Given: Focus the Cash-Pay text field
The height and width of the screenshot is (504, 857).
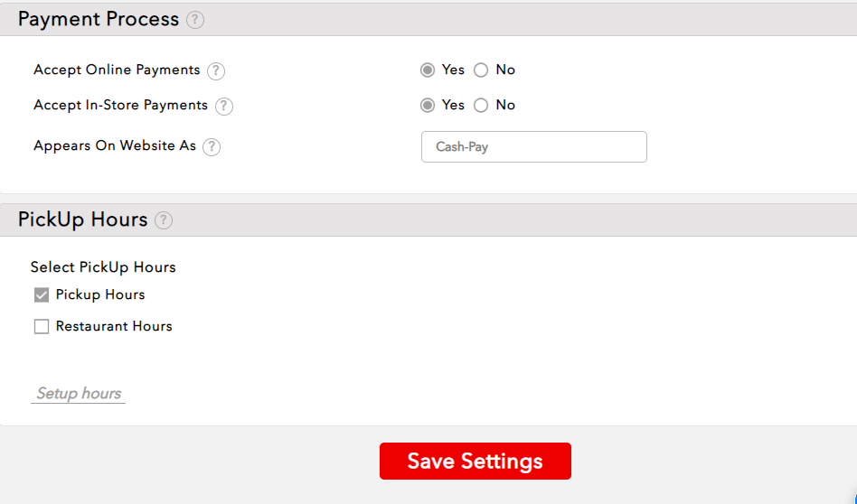Looking at the screenshot, I should [533, 146].
